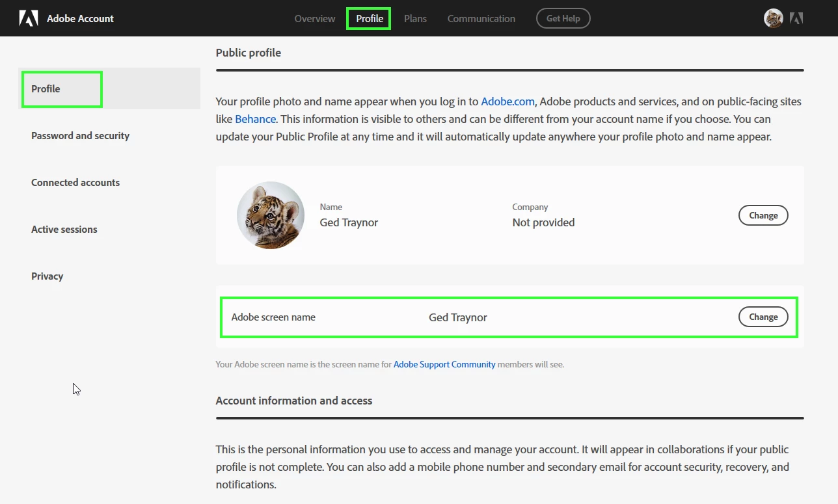Click the Adobe Account title text
The width and height of the screenshot is (838, 504).
coord(80,18)
